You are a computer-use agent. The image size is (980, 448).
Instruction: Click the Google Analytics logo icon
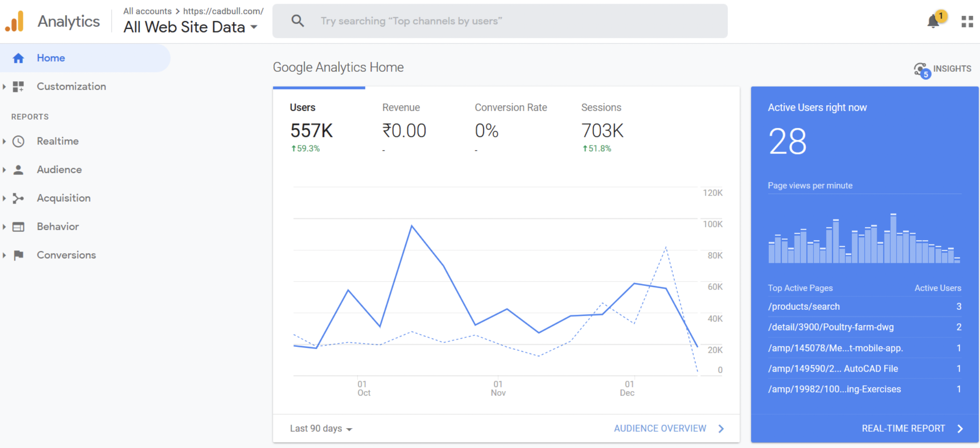(x=14, y=22)
